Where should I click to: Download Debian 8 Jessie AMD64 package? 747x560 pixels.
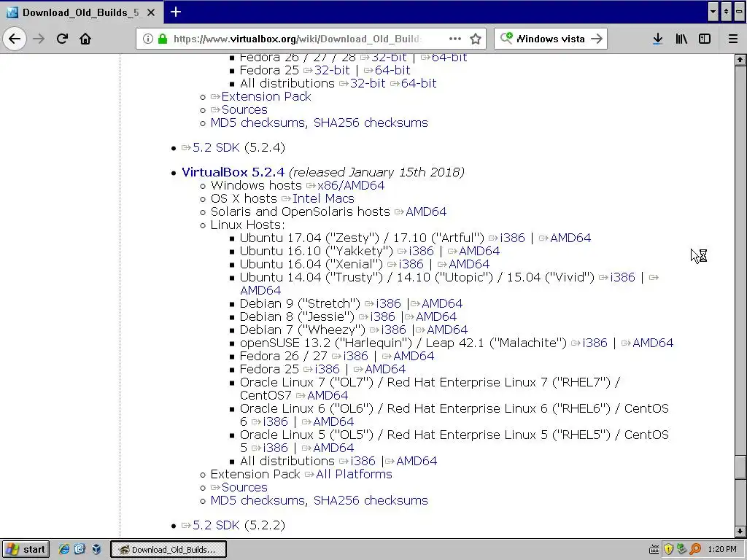[436, 316]
